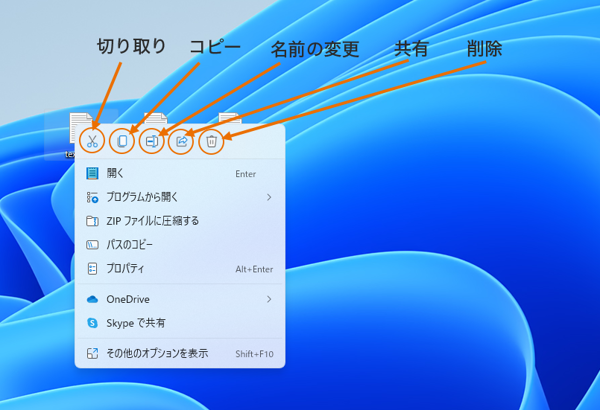Open the プログラムから開く submenu
Image resolution: width=600 pixels, height=410 pixels.
click(180, 197)
